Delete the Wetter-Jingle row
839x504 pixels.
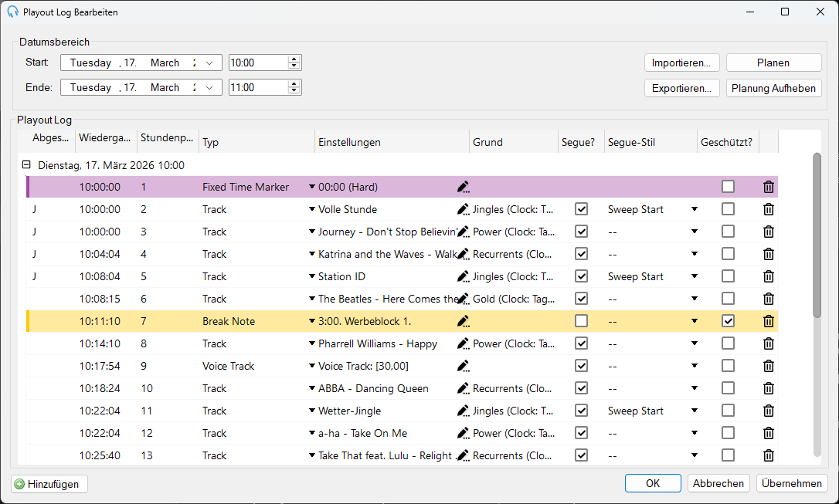[769, 411]
